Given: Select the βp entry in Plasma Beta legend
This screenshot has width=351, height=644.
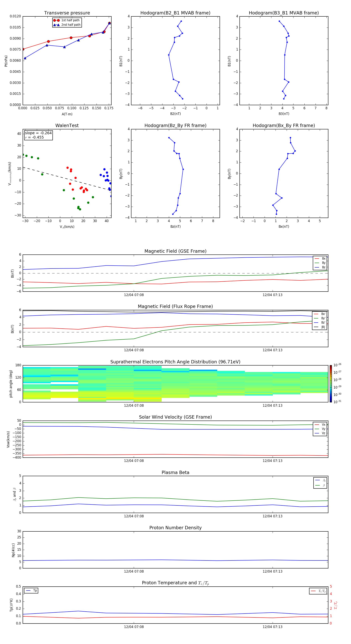Looking at the screenshot, I should point(320,480).
